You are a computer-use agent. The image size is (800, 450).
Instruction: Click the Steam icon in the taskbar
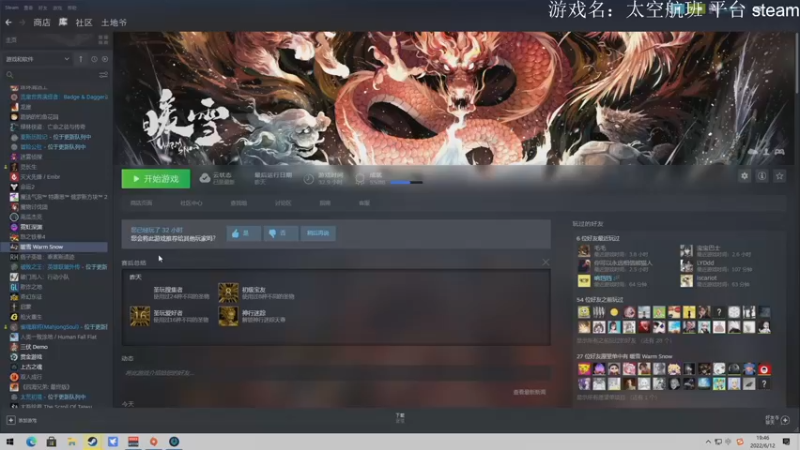pyautogui.click(x=92, y=441)
